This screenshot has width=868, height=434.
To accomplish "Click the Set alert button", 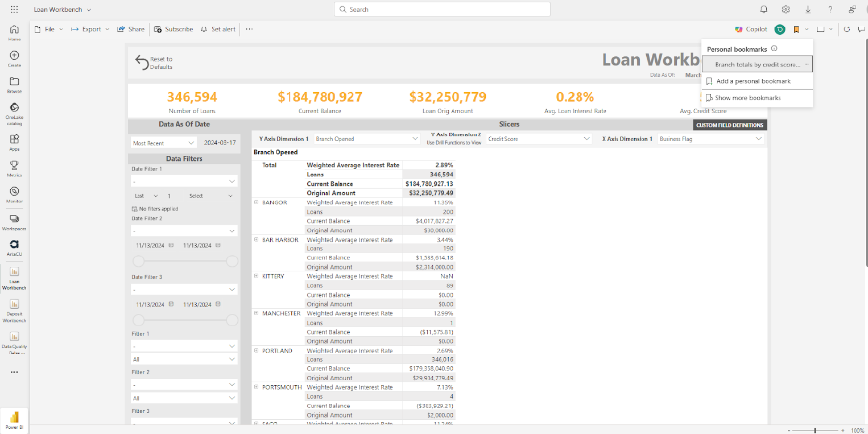I will (x=218, y=29).
